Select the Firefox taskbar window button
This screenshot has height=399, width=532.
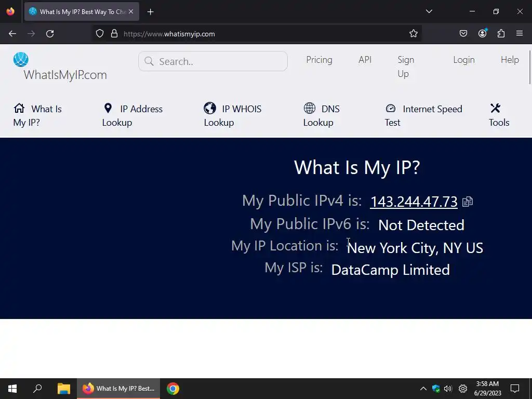(x=118, y=389)
